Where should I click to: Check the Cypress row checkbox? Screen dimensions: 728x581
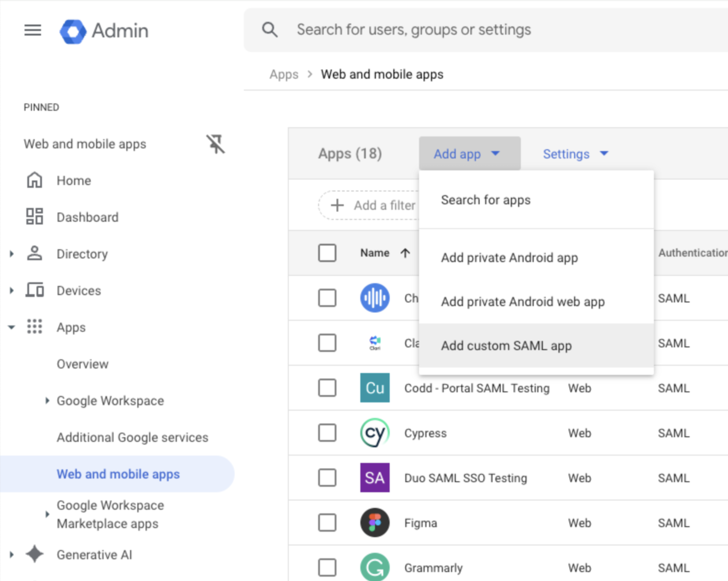pyautogui.click(x=327, y=433)
